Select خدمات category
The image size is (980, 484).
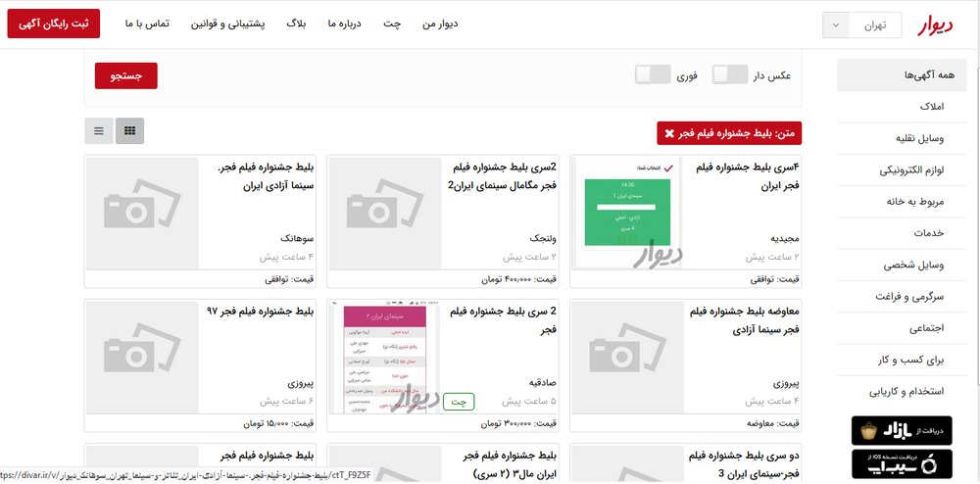902,233
